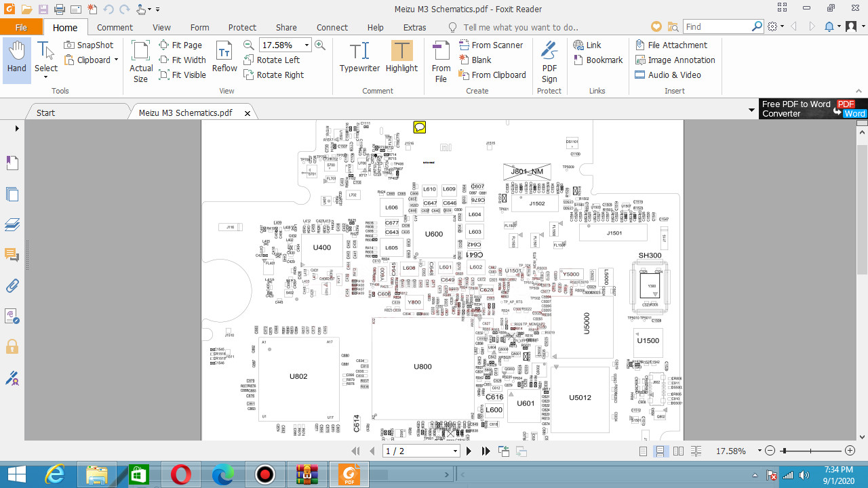
Task: Click the Open folder icon in title bar
Action: point(26,9)
